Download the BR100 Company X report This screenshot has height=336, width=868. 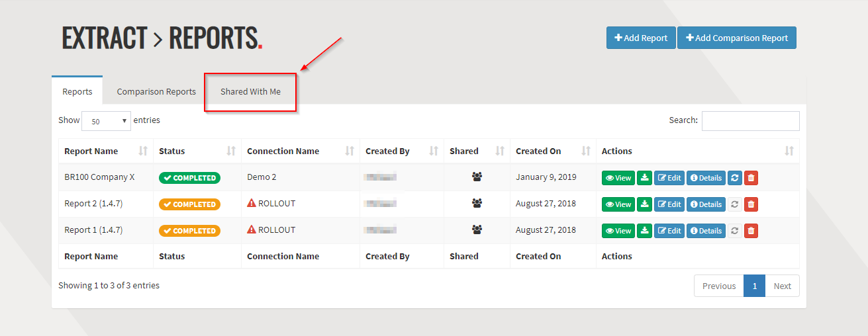tap(644, 178)
